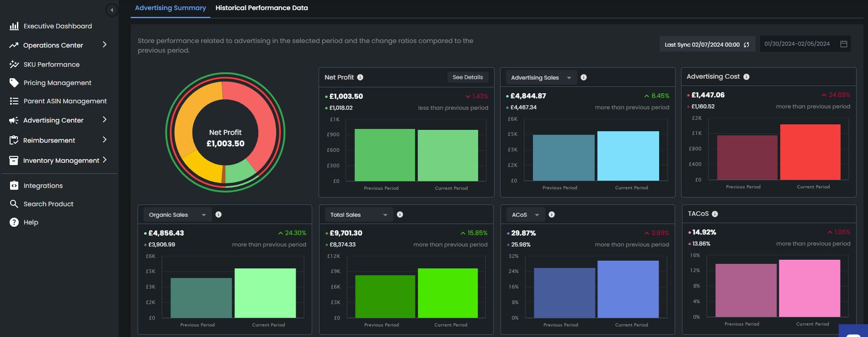Screen dimensions: 868x337
Task: Collapse the sidebar with the arrow button
Action: pos(112,10)
